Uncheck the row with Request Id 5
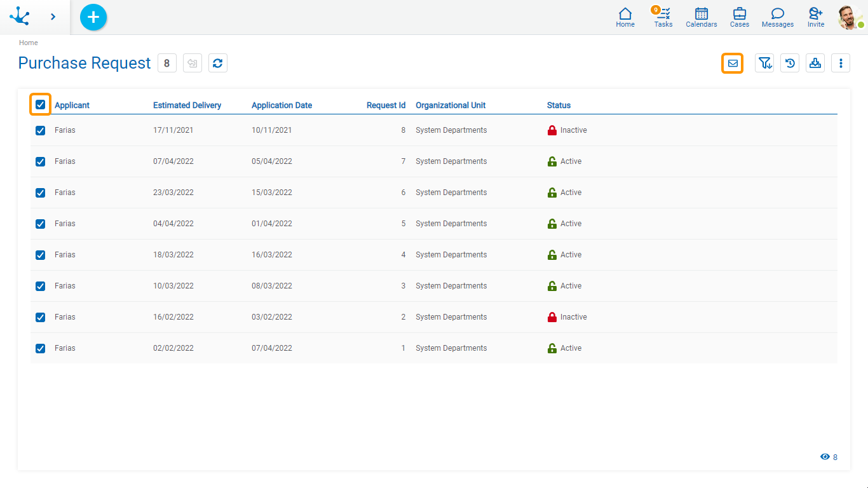This screenshot has width=868, height=488. coord(41,224)
